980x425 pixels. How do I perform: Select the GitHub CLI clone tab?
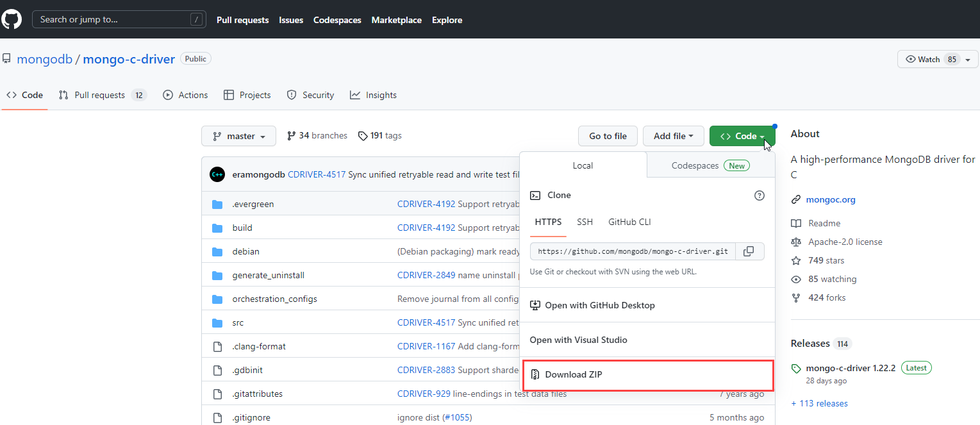(629, 222)
